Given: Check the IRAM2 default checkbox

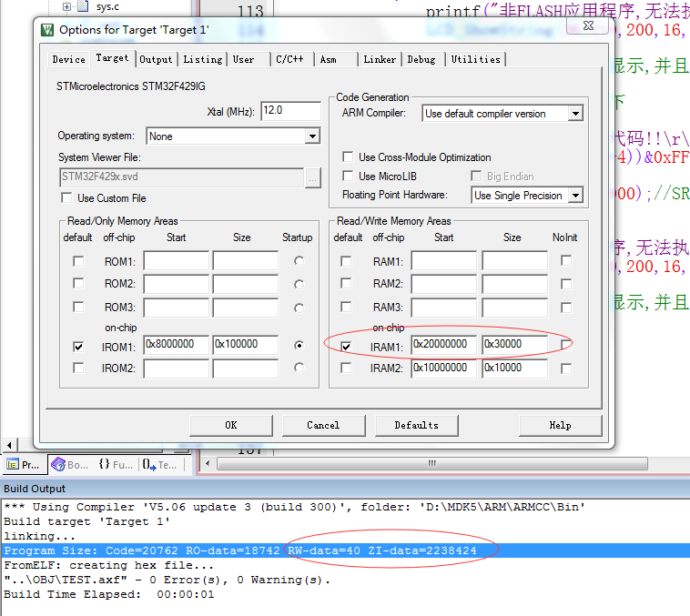Looking at the screenshot, I should click(x=346, y=368).
